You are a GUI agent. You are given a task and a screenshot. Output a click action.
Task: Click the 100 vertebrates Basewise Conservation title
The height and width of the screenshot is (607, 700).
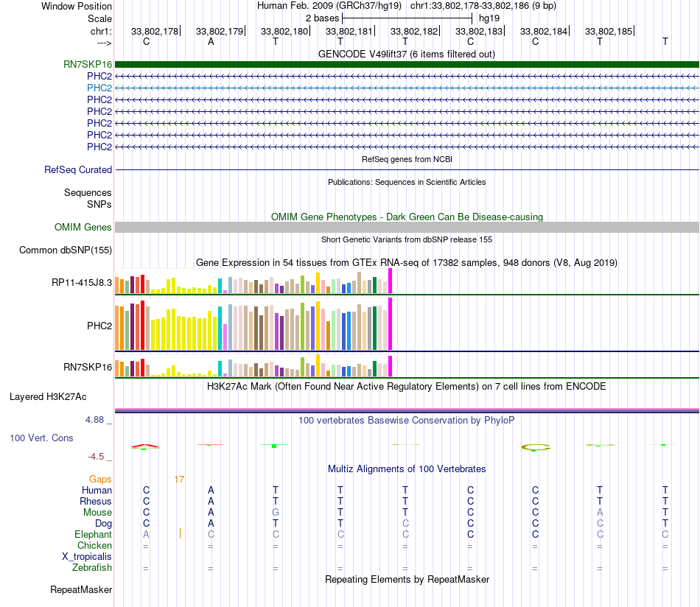(x=407, y=420)
